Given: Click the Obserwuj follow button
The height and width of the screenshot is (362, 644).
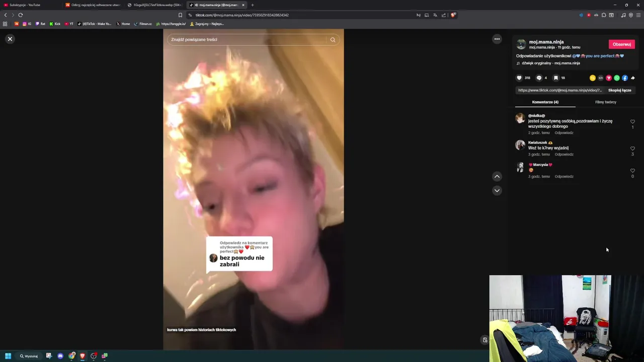Looking at the screenshot, I should [x=622, y=44].
